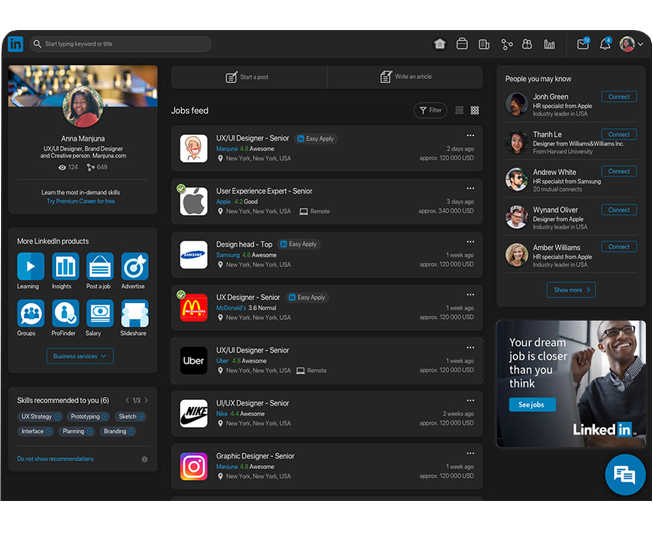
Task: Click the Samsung company logo
Action: [194, 254]
